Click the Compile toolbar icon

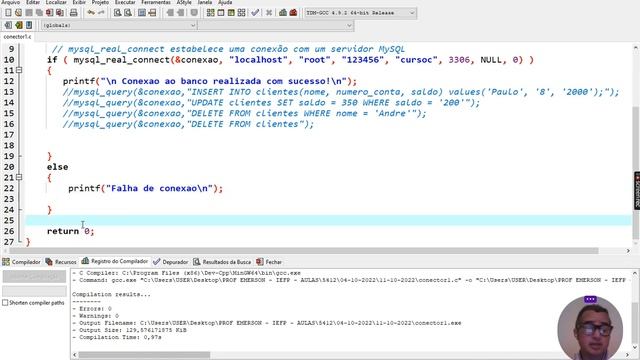[210, 13]
